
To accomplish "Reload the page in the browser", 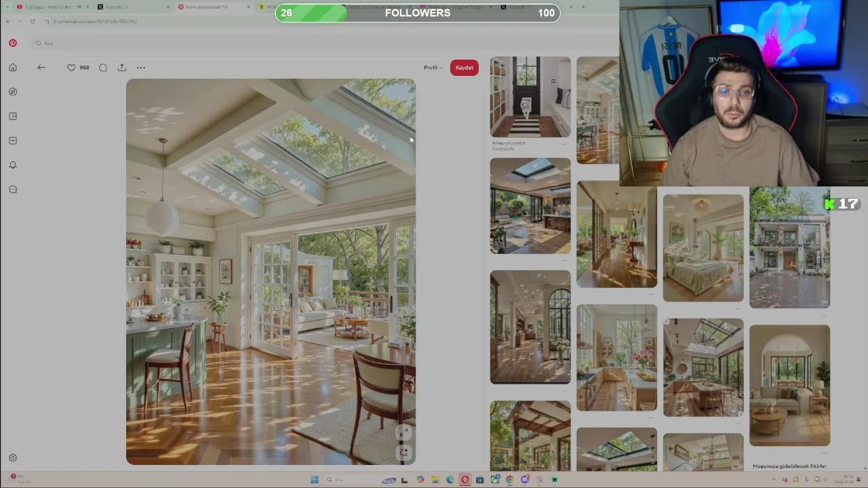I will coord(32,21).
